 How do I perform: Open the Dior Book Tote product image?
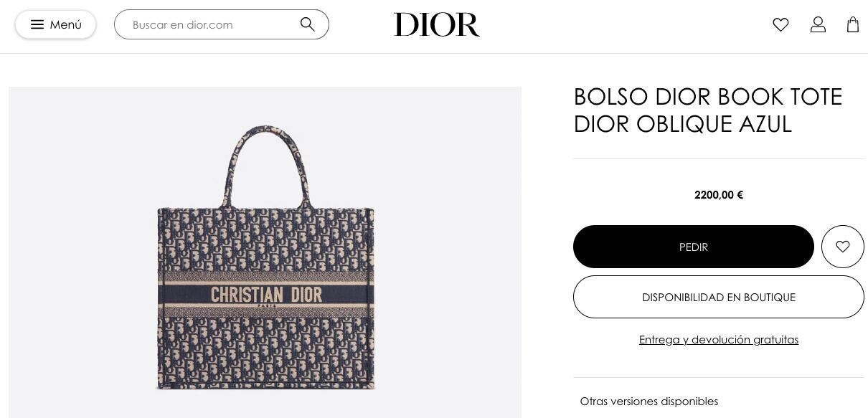tap(265, 252)
